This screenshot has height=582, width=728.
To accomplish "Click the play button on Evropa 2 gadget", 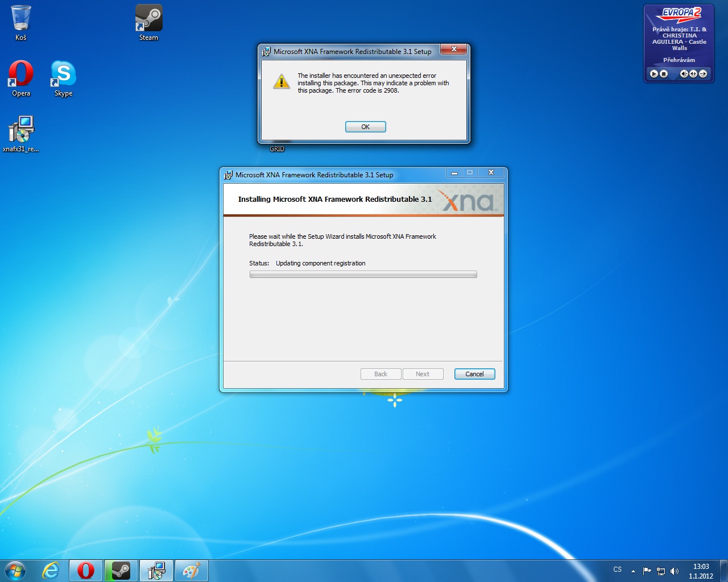I will tap(654, 73).
